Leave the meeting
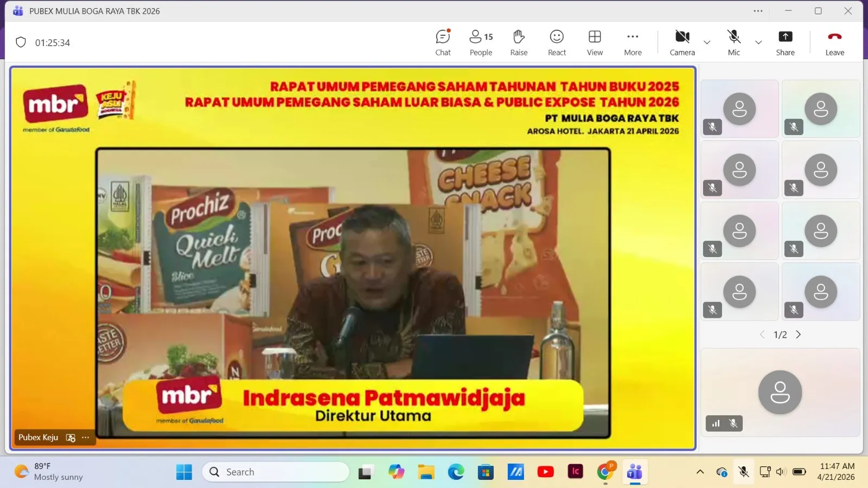The height and width of the screenshot is (488, 868). (x=834, y=42)
